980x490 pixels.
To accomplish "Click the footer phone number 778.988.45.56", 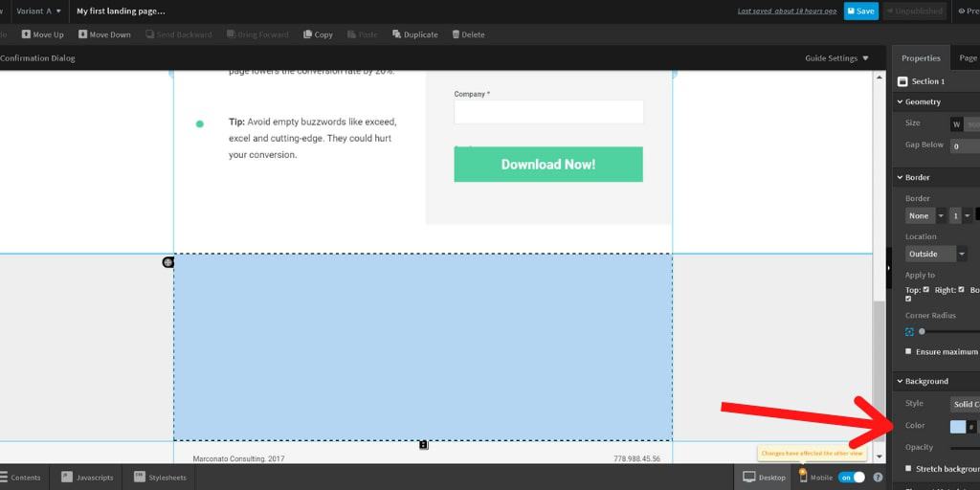I will click(x=636, y=458).
